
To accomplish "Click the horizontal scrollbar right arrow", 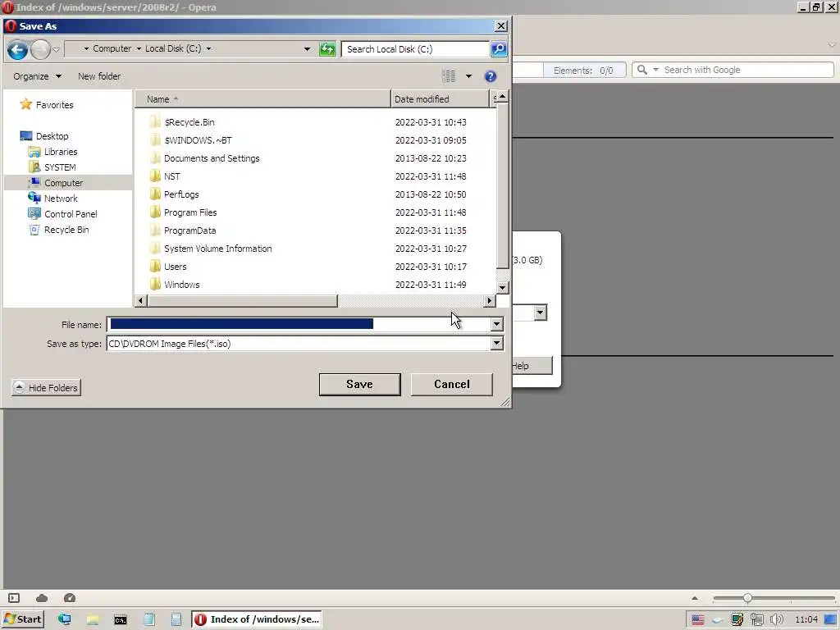I will 489,301.
